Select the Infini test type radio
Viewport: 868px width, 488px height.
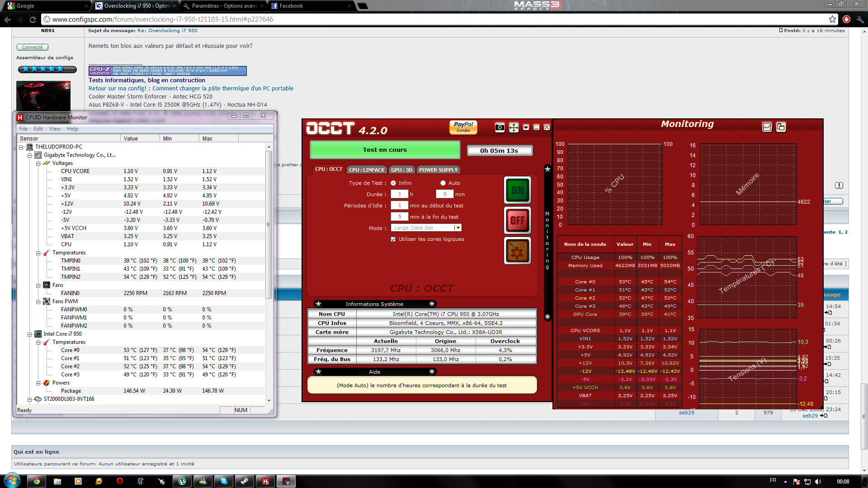(x=393, y=183)
